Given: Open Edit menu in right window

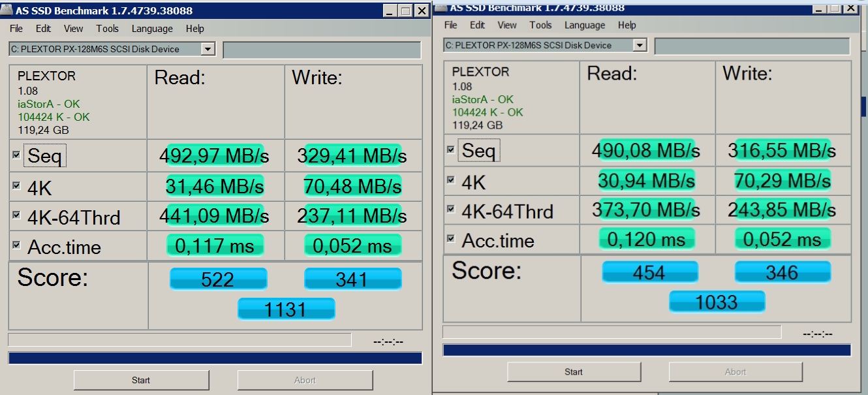Looking at the screenshot, I should pos(478,25).
